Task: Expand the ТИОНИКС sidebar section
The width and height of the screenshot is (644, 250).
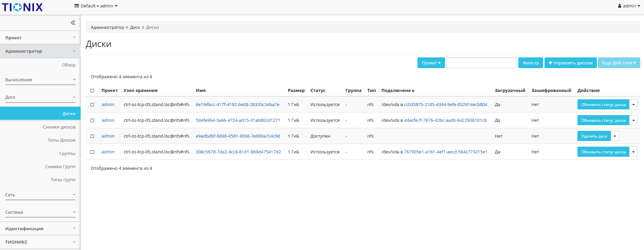Action: (40, 242)
